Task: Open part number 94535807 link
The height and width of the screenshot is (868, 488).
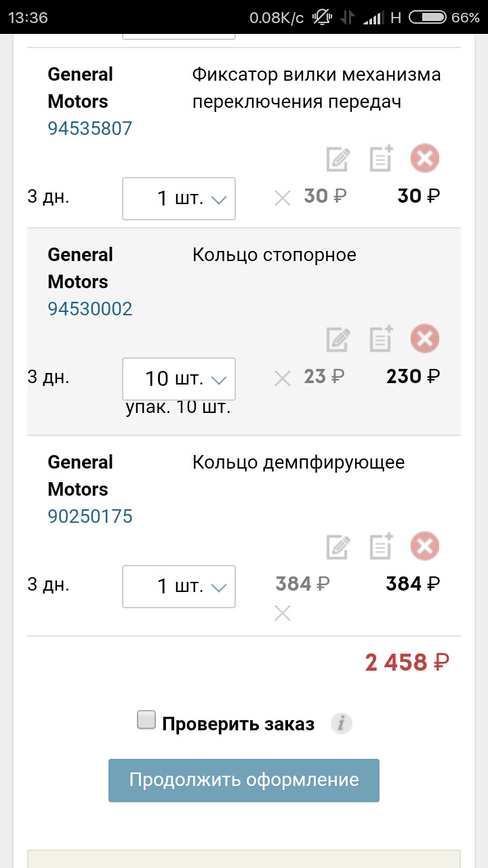Action: pos(90,128)
